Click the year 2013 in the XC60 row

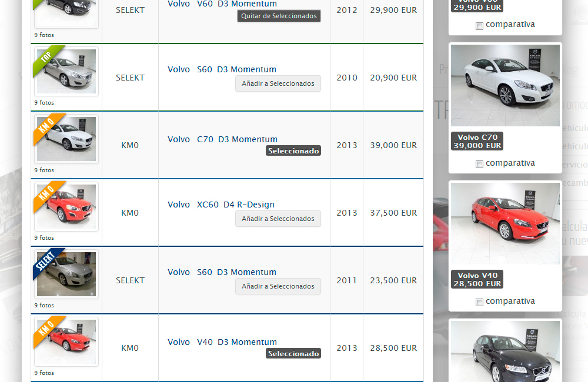pos(347,213)
